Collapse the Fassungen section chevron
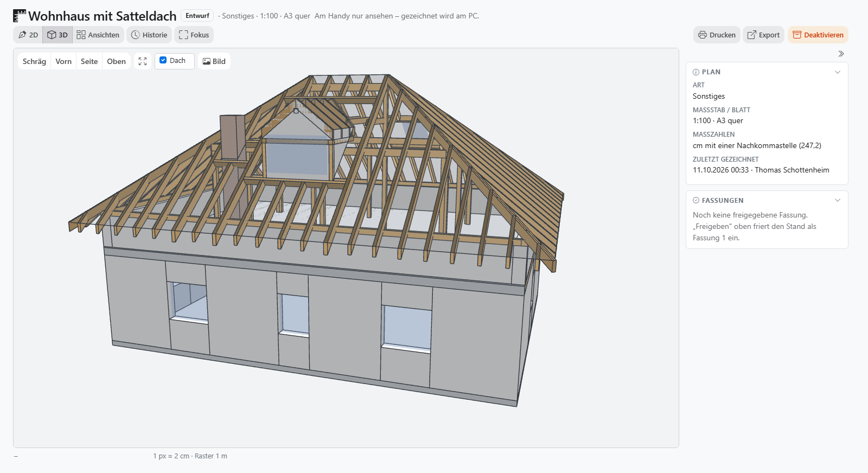The height and width of the screenshot is (473, 868). pos(838,200)
